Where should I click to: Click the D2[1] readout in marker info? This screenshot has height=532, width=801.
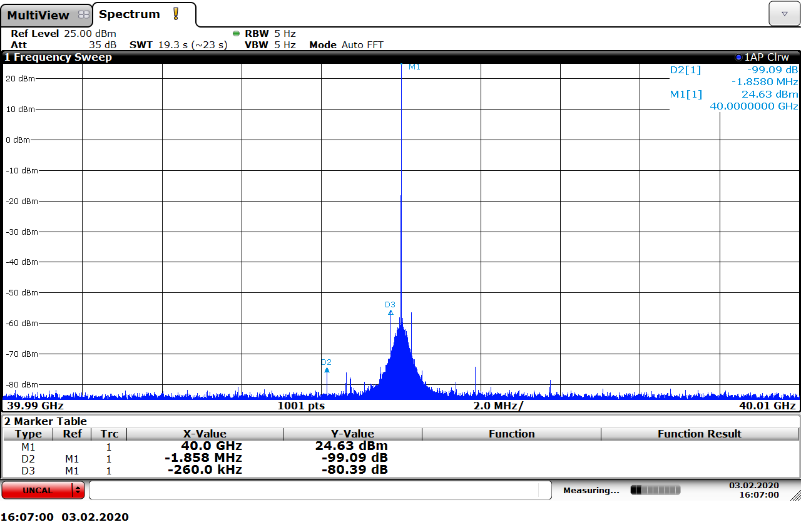685,70
